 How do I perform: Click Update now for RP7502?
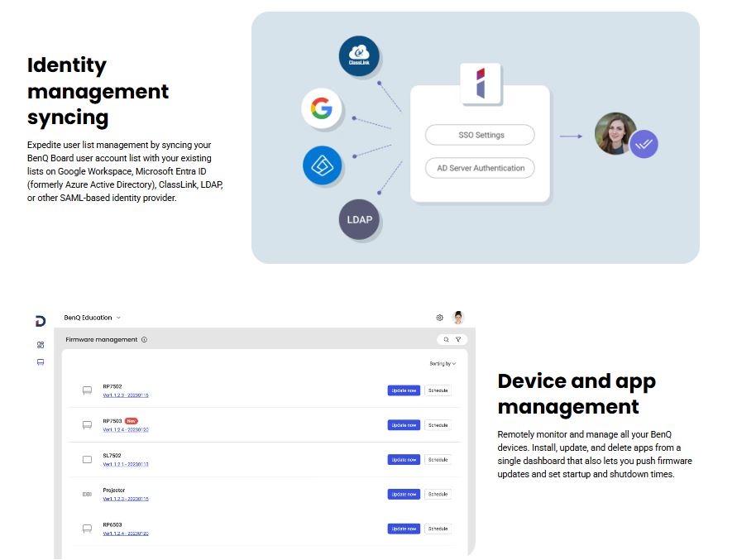[x=404, y=390]
